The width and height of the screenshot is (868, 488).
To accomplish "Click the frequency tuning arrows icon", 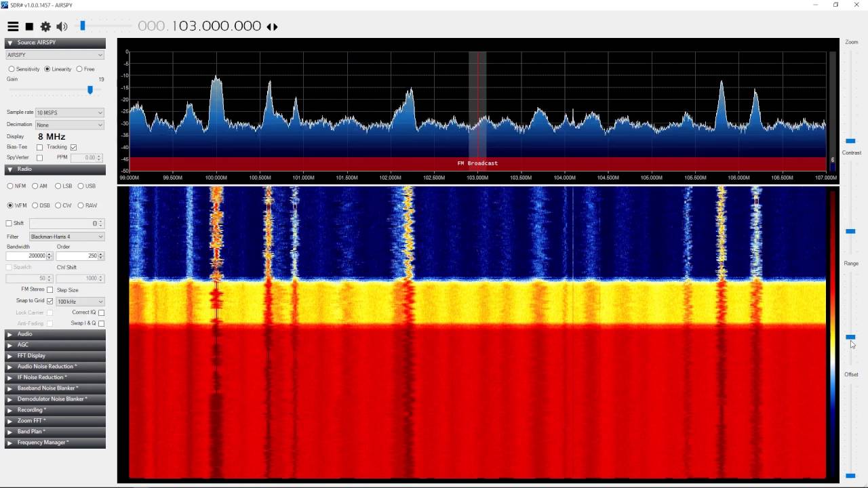I will click(x=272, y=26).
